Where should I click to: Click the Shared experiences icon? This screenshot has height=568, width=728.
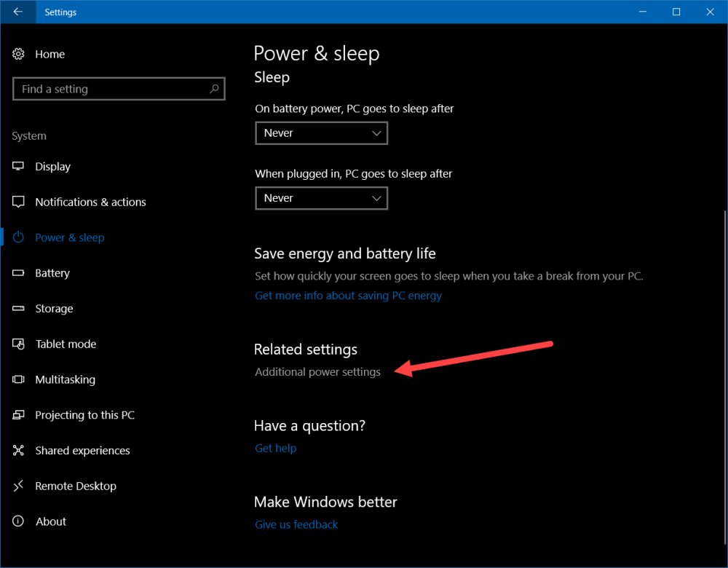click(x=18, y=451)
